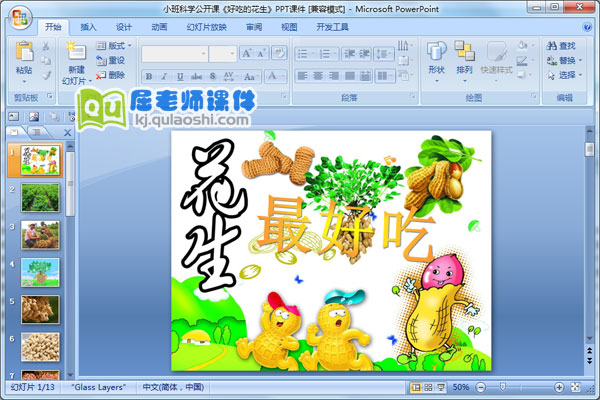Select slide 2 thumbnail

coord(40,198)
